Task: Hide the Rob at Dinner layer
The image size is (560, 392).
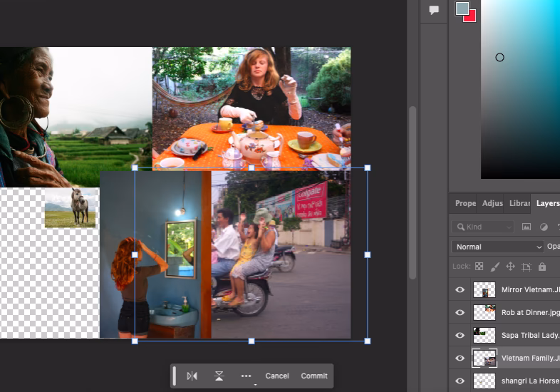Action: 460,312
